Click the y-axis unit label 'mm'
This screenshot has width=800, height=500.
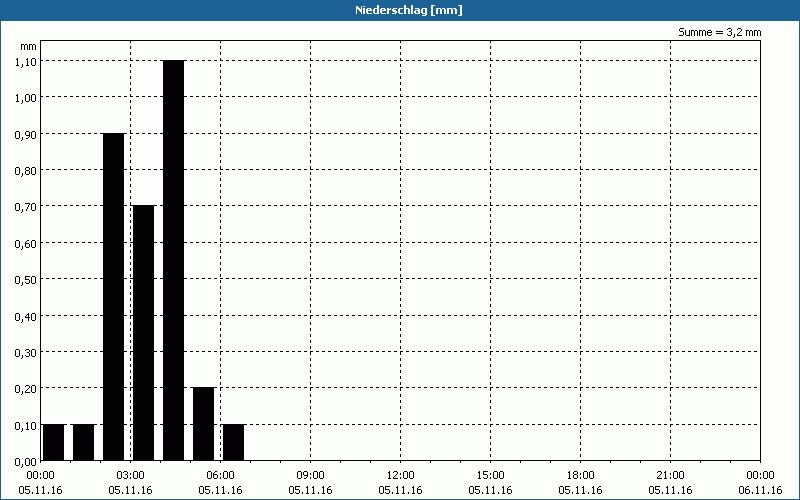29,46
